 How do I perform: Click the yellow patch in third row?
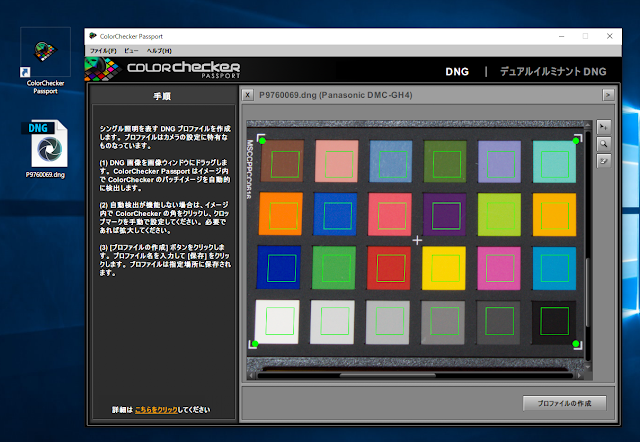point(444,268)
